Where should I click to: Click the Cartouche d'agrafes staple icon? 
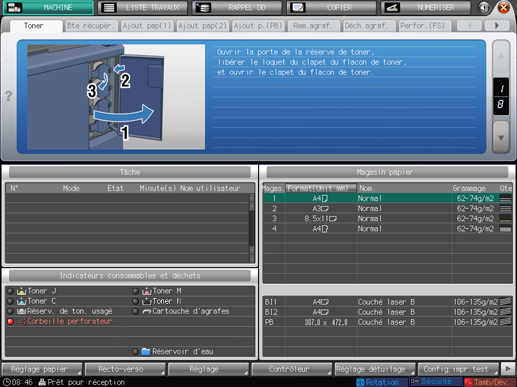[147, 312]
